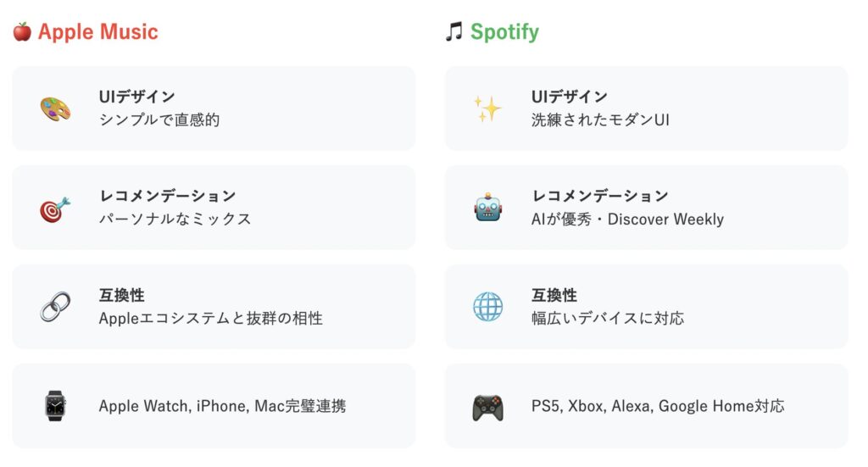Click Appleエコシステムと抜群の相性 text

[x=211, y=318]
